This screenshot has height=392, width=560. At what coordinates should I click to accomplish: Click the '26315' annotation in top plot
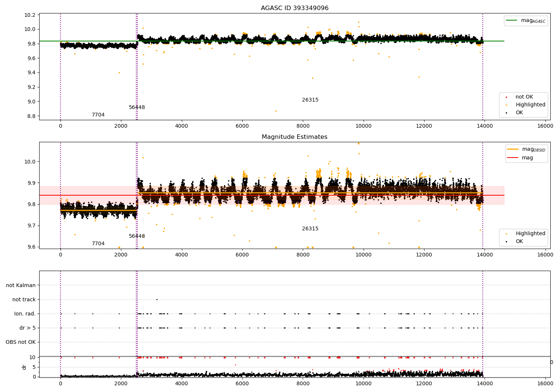[310, 100]
